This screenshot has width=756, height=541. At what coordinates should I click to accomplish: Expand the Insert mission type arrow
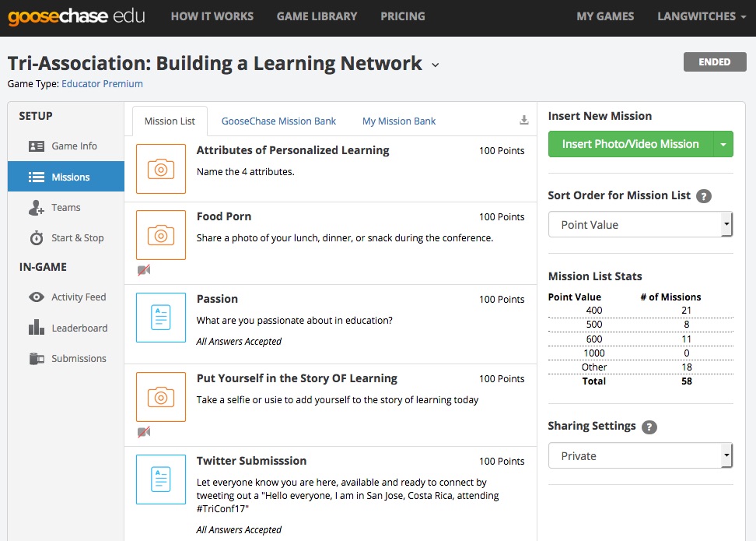pyautogui.click(x=723, y=144)
